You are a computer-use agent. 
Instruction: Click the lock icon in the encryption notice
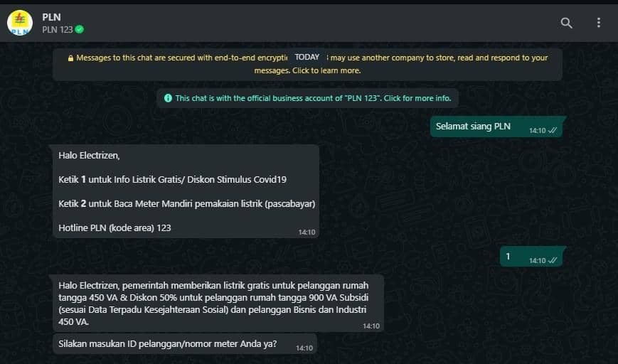(x=70, y=58)
